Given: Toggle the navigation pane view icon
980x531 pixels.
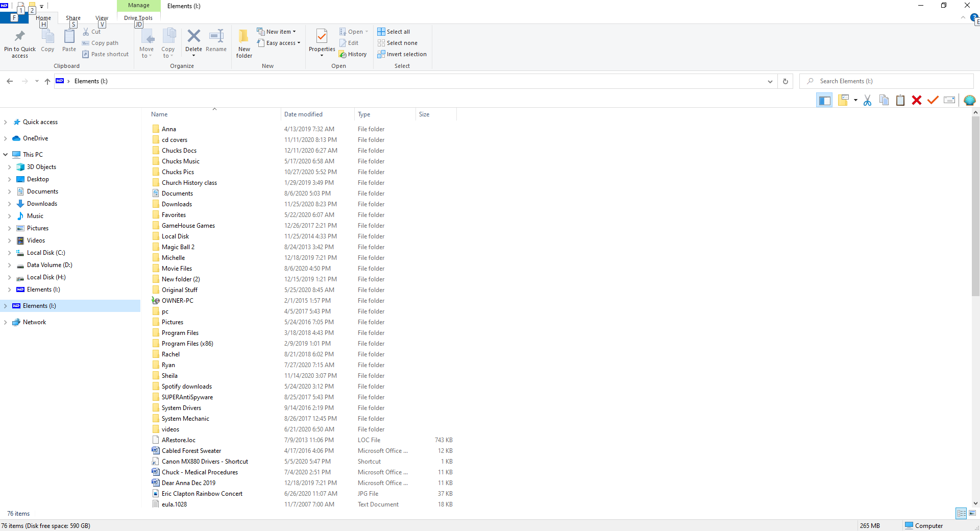Looking at the screenshot, I should pyautogui.click(x=824, y=100).
